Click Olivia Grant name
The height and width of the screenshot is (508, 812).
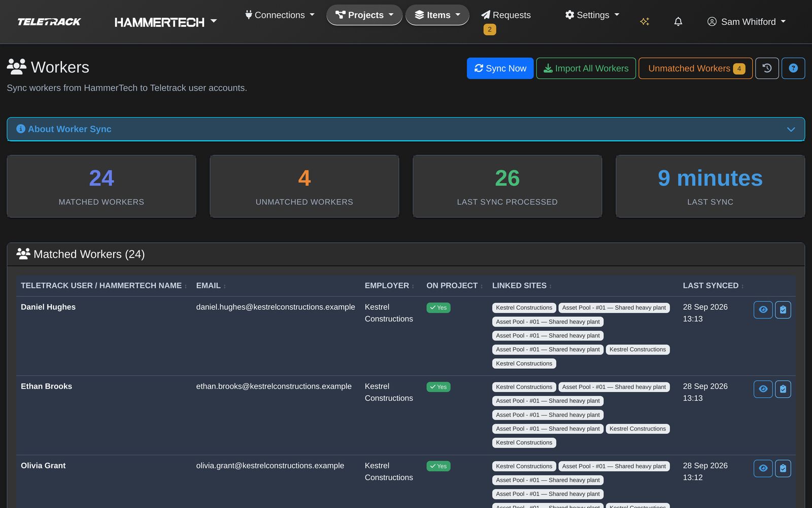43,465
